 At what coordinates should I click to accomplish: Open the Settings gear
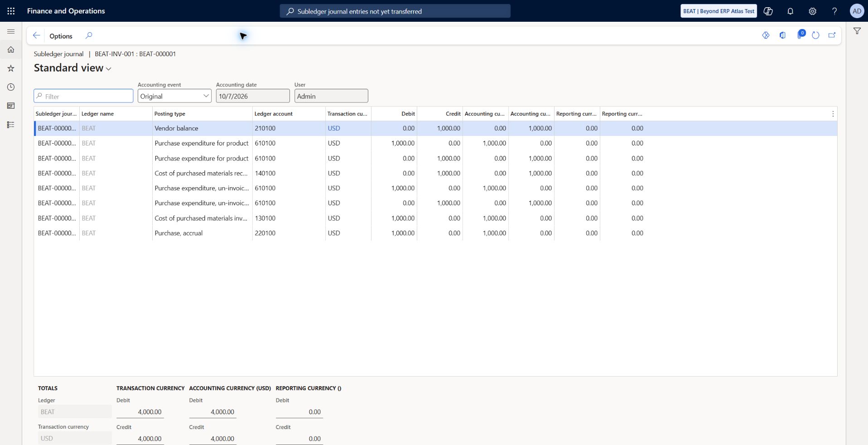(812, 11)
